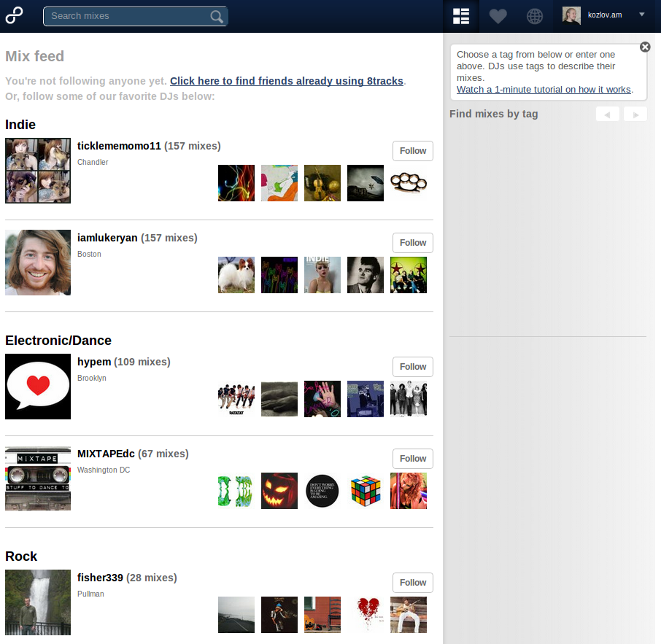Close the tag help tooltip
The image size is (661, 644).
pyautogui.click(x=645, y=47)
